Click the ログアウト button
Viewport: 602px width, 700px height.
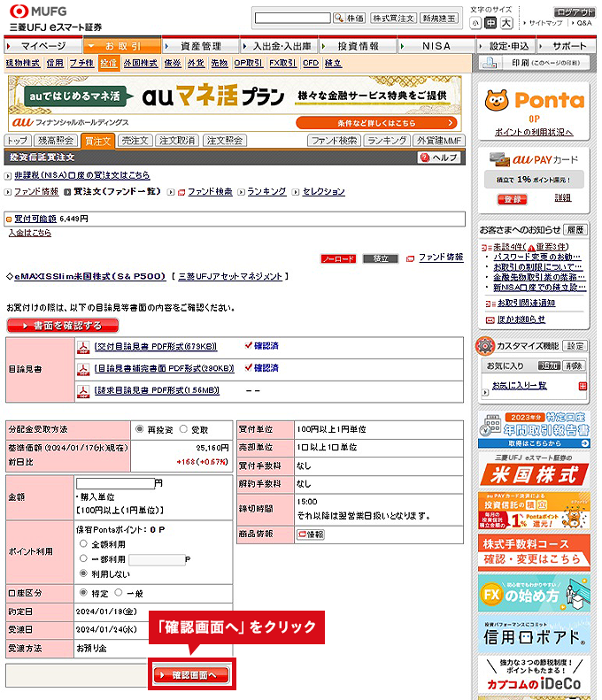[575, 12]
